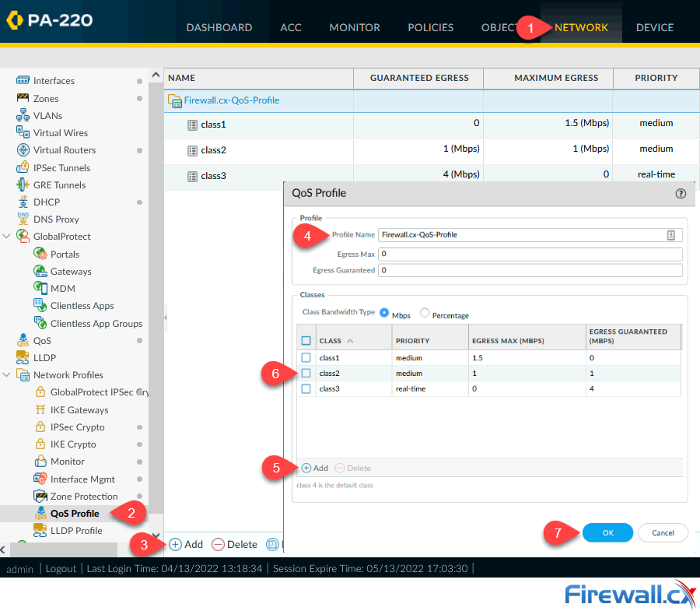Viewport: 700px width, 611px height.
Task: Click the IKE Crypto lock icon
Action: (40, 444)
